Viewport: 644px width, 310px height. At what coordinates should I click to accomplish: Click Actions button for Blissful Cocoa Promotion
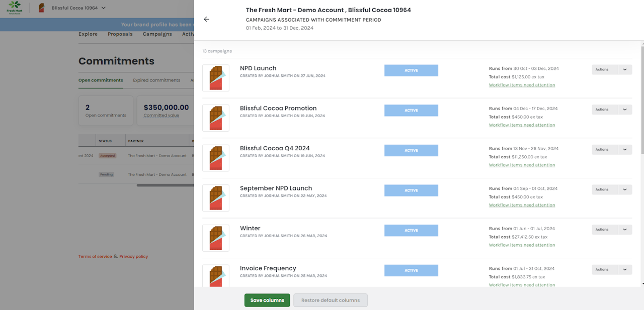click(x=604, y=110)
